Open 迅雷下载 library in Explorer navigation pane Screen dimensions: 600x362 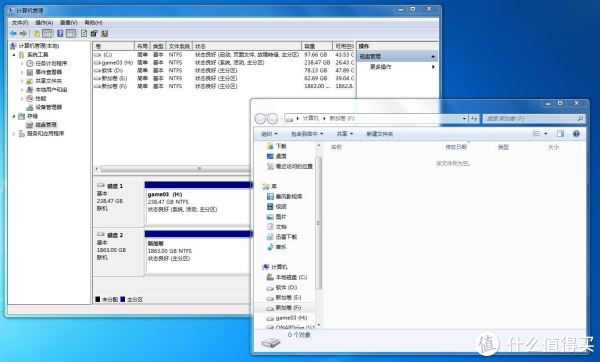tap(286, 237)
